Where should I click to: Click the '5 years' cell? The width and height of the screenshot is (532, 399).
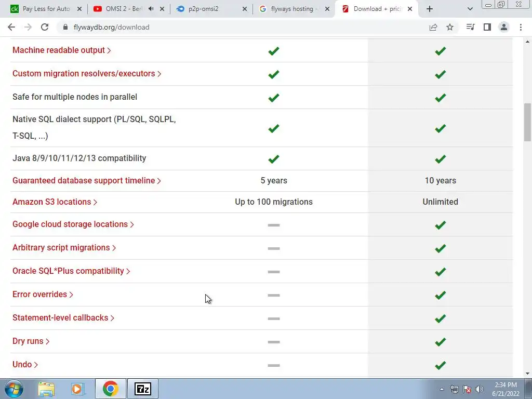274,180
